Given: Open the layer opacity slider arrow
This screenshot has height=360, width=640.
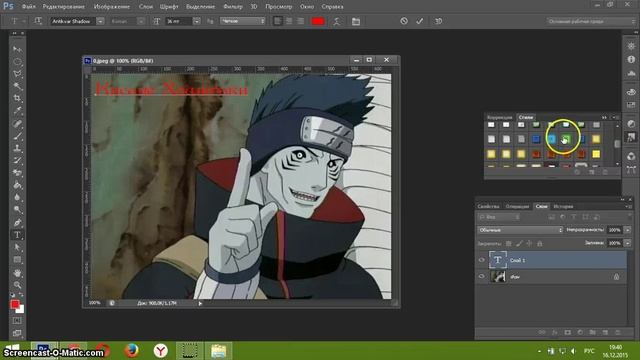Looking at the screenshot, I should coord(628,230).
